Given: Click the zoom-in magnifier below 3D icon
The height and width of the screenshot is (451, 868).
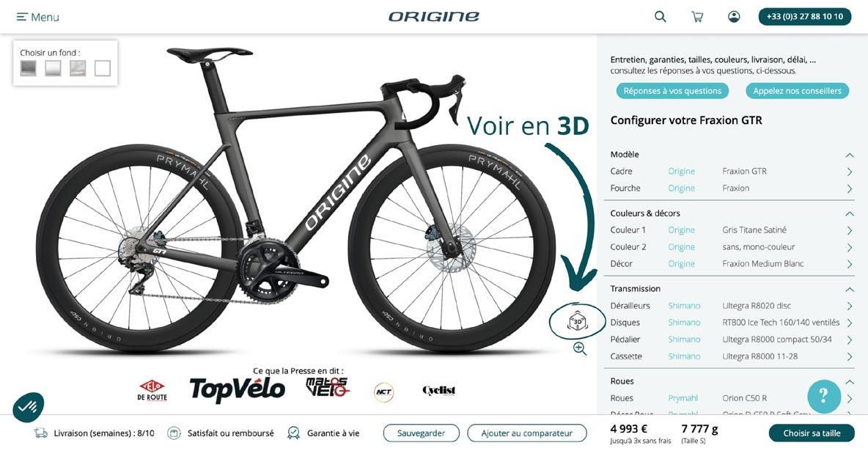Looking at the screenshot, I should pos(580,348).
